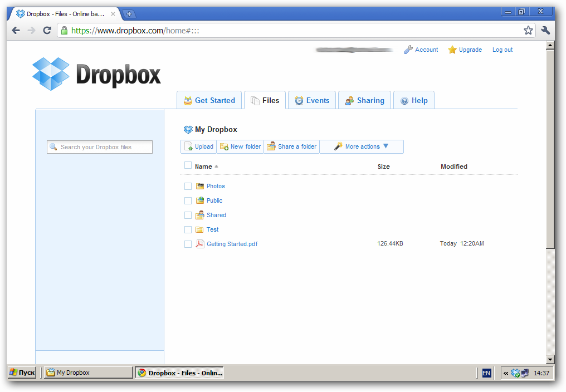Log out of Dropbox
This screenshot has width=566, height=392.
(502, 50)
